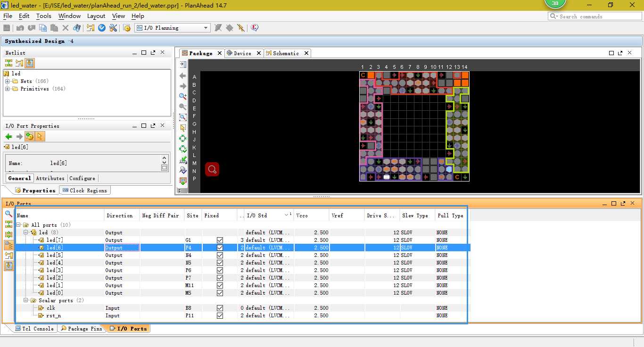Expand the Nets node in Netlist
644x347 pixels.
[x=8, y=81]
